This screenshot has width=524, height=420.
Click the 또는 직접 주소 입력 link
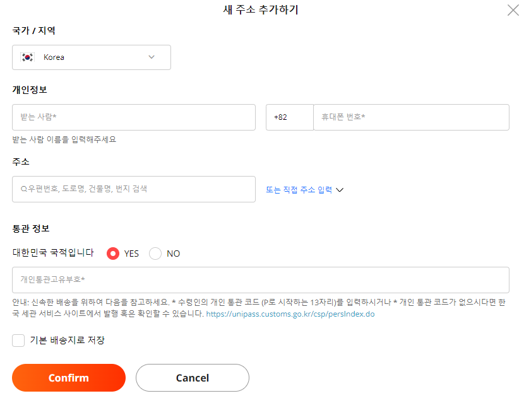[301, 189]
